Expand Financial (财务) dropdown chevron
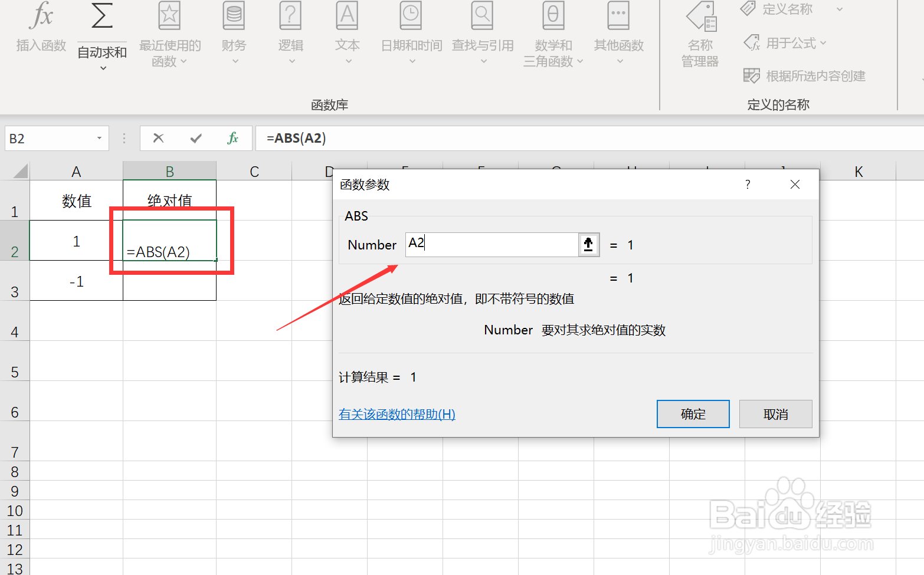 235,61
